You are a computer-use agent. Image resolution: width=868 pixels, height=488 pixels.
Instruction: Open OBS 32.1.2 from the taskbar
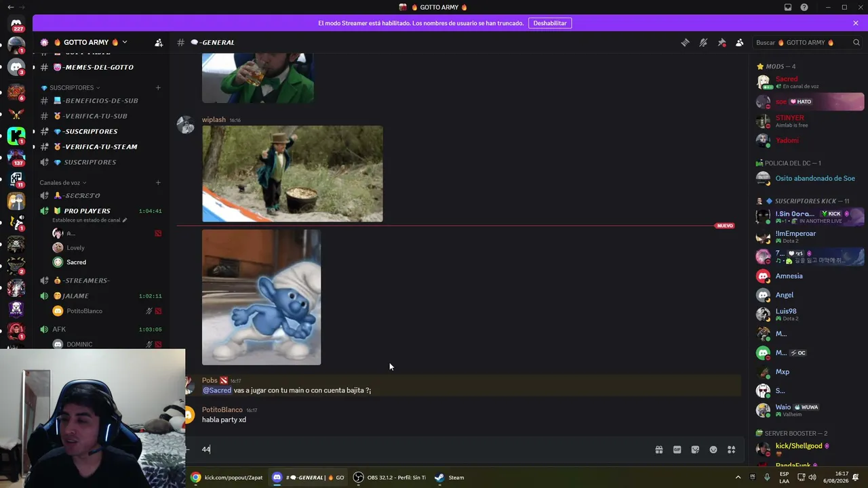[389, 477]
